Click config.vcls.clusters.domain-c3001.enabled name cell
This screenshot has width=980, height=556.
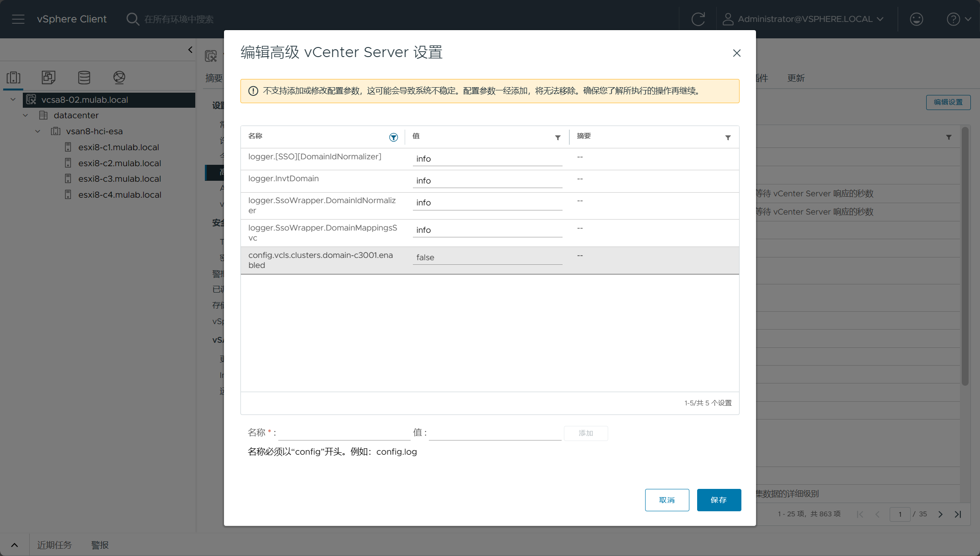click(x=321, y=260)
